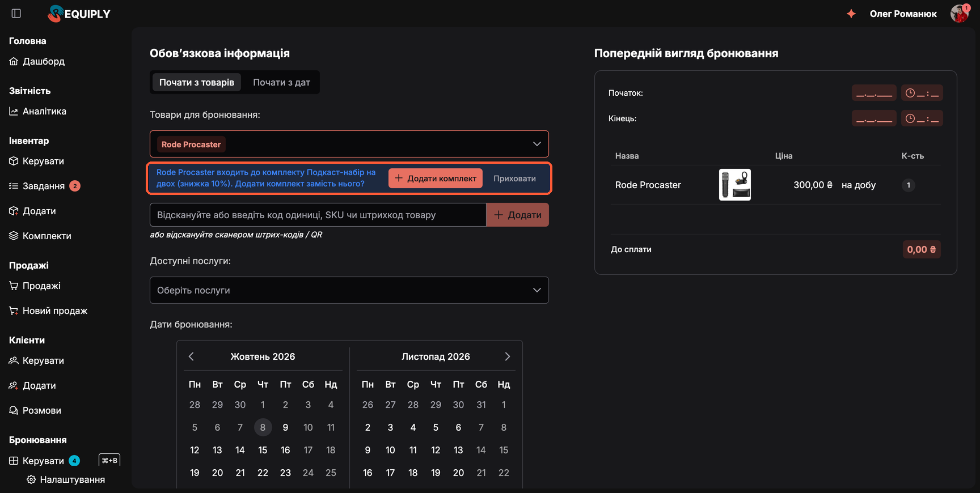
Task: Toggle the sidebar panel icon
Action: coord(16,14)
